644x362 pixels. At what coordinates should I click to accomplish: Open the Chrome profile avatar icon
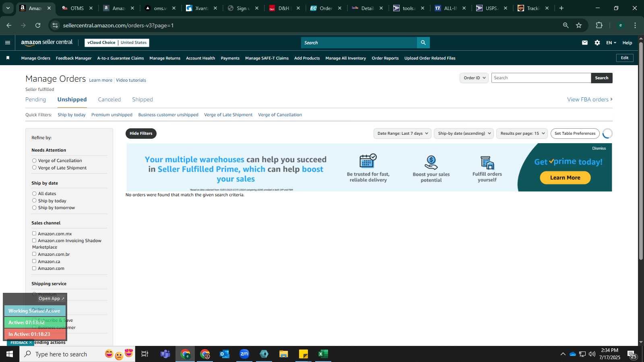[621, 25]
